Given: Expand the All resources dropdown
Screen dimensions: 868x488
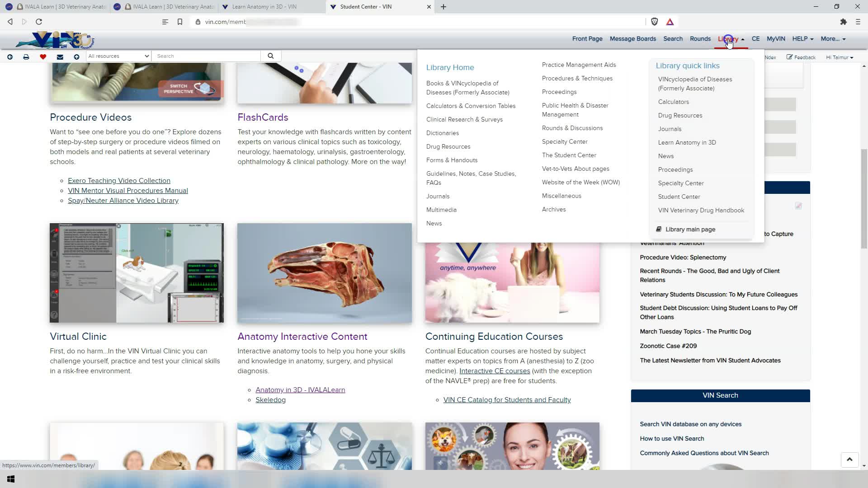Looking at the screenshot, I should [x=118, y=56].
